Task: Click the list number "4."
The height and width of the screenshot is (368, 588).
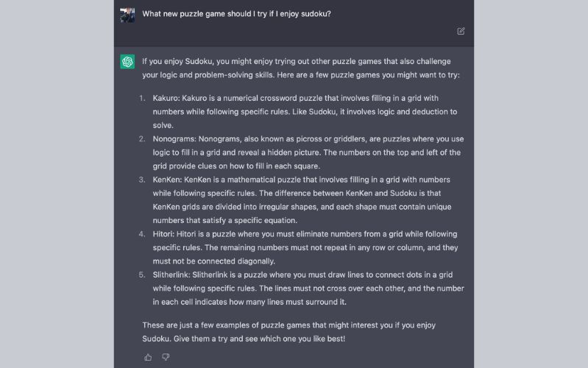Action: tap(141, 234)
